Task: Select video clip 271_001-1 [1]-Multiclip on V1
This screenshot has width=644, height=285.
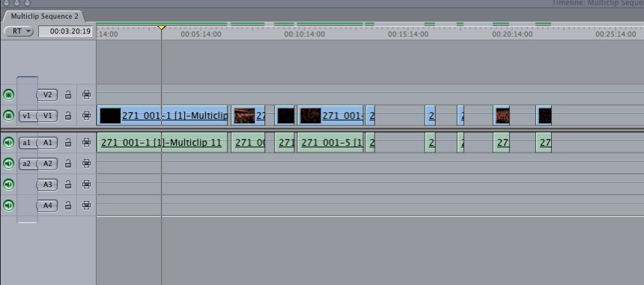Action: [x=162, y=116]
